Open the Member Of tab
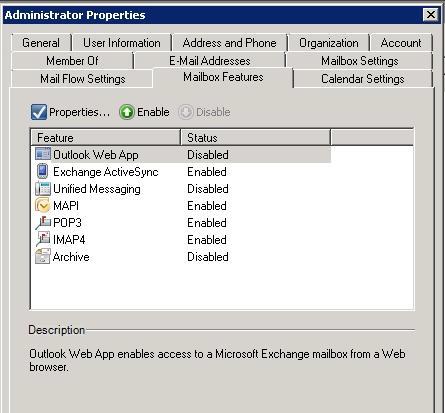Viewport: 445px width, 413px height. [72, 61]
